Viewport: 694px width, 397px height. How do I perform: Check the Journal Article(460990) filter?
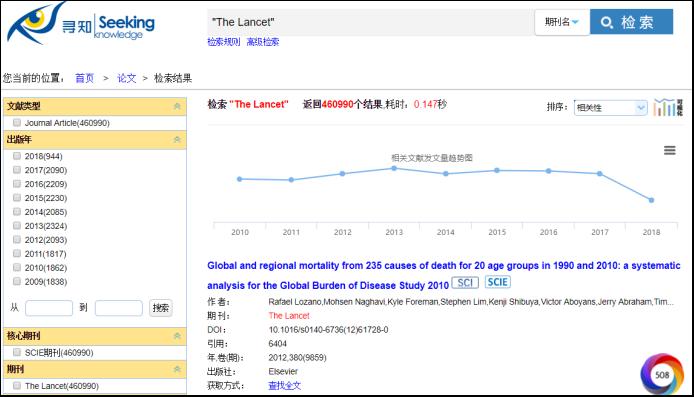click(17, 123)
